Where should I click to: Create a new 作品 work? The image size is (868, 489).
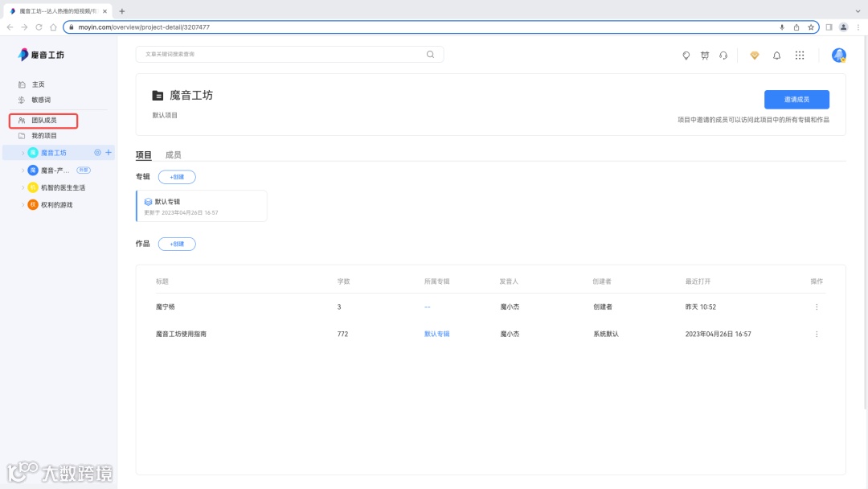click(177, 244)
